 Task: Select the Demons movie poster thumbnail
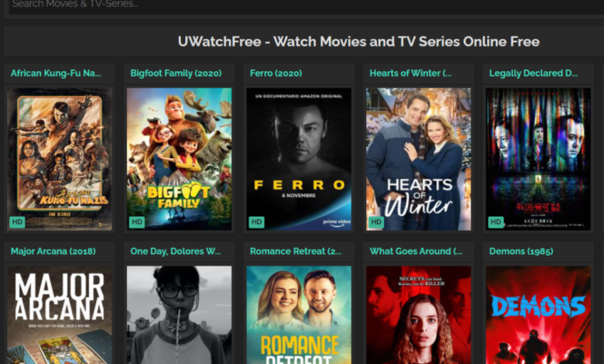coord(538,315)
